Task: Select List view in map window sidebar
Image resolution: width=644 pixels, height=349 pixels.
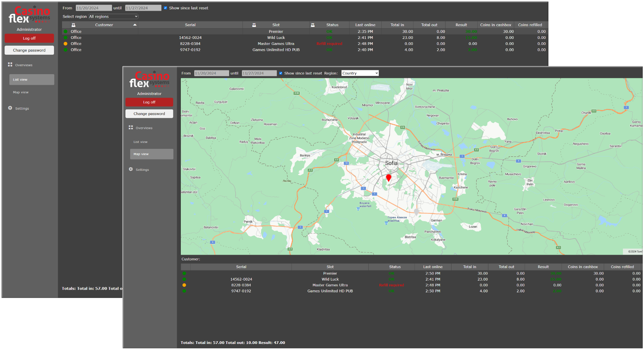Action: pyautogui.click(x=141, y=142)
